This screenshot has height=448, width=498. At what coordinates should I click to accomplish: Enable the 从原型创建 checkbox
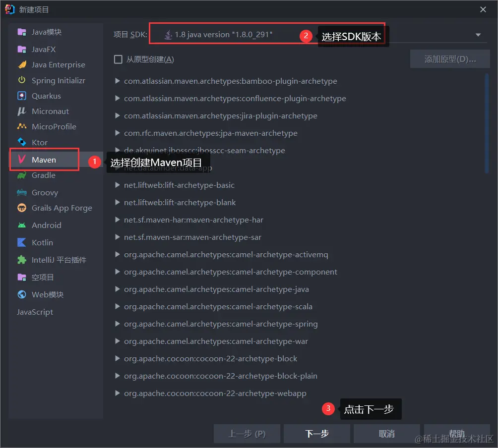coord(118,59)
